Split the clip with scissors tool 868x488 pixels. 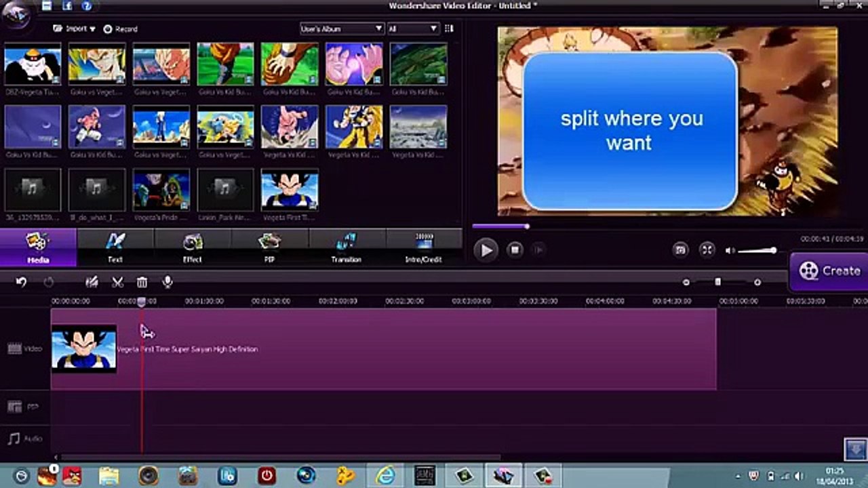[x=117, y=282]
